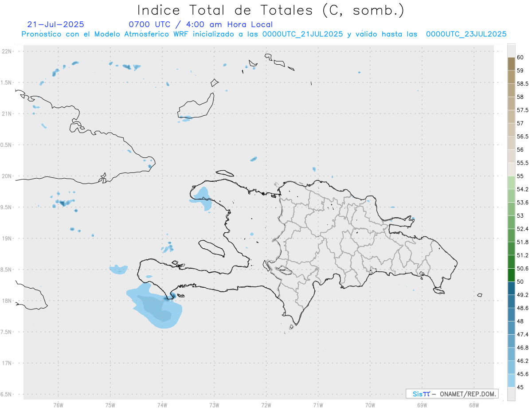
Task: Click the longitude label '74W'
Action: (x=162, y=405)
